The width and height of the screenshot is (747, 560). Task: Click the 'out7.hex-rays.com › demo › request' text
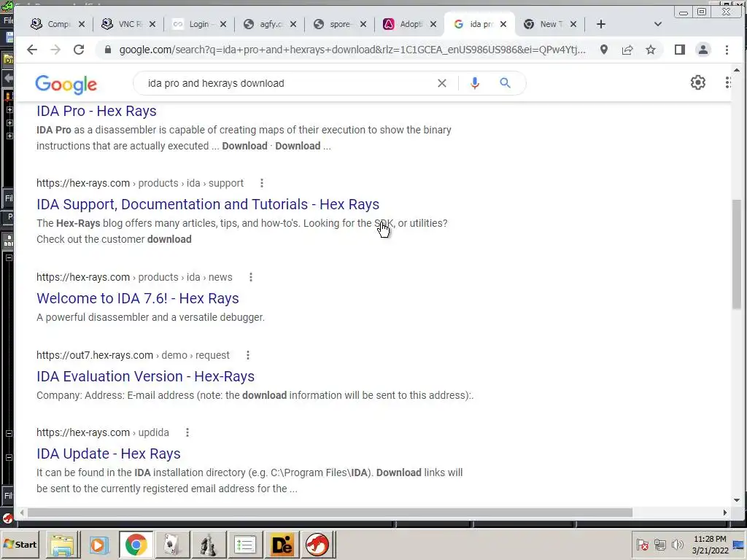[133, 355]
